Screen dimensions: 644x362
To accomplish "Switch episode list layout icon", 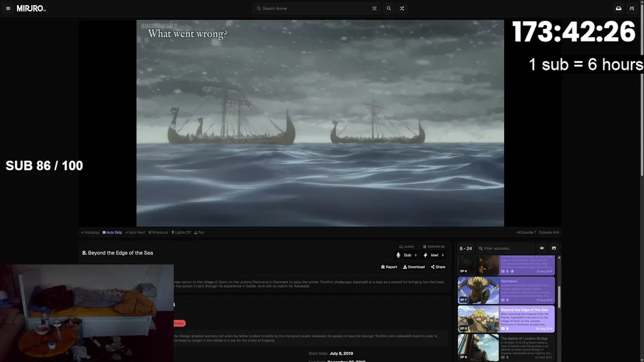I will pos(554,248).
